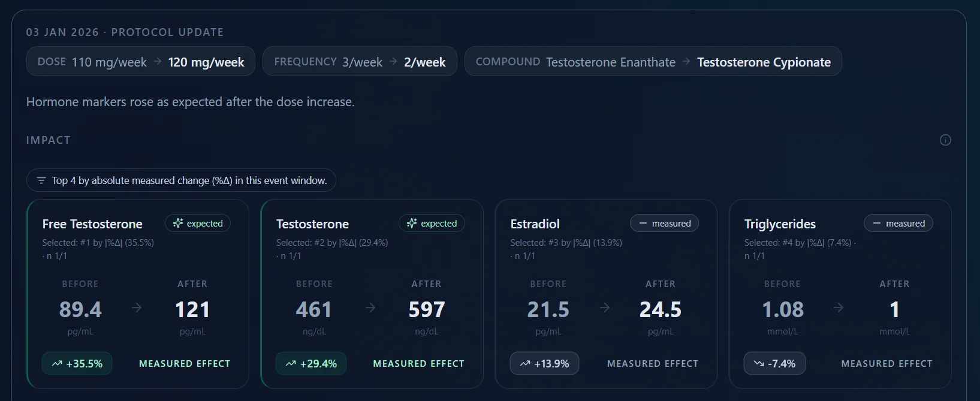Click the filter icon in Top 4 pill
The image size is (980, 401).
pyautogui.click(x=41, y=180)
